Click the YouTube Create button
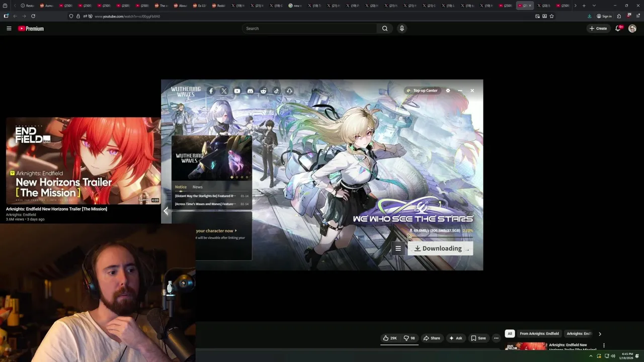The image size is (644, 362). [598, 29]
